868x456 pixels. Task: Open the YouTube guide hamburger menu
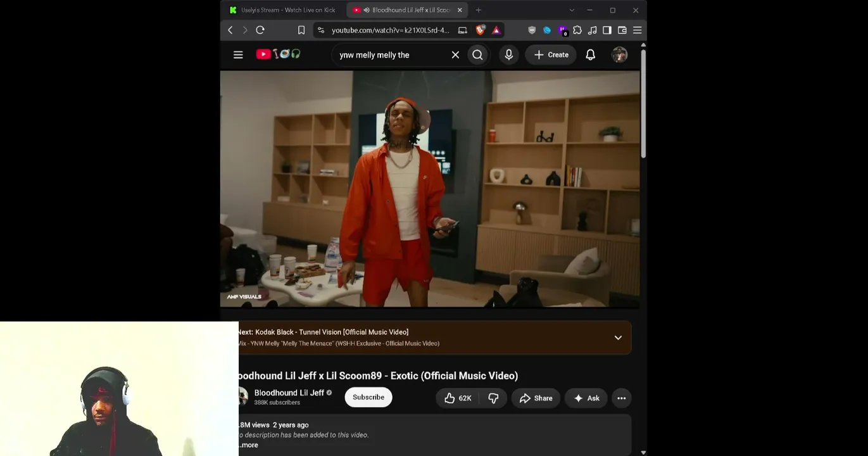tap(238, 55)
